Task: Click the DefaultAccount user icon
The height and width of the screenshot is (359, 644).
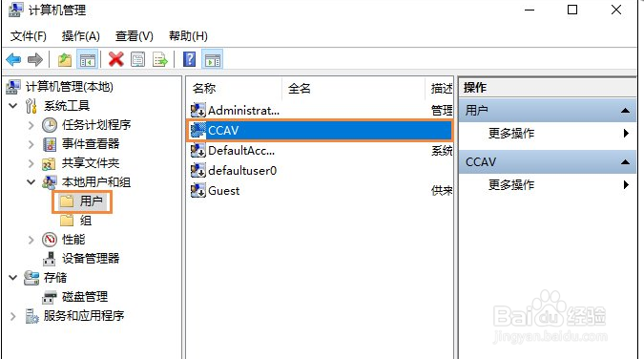Action: pyautogui.click(x=197, y=151)
